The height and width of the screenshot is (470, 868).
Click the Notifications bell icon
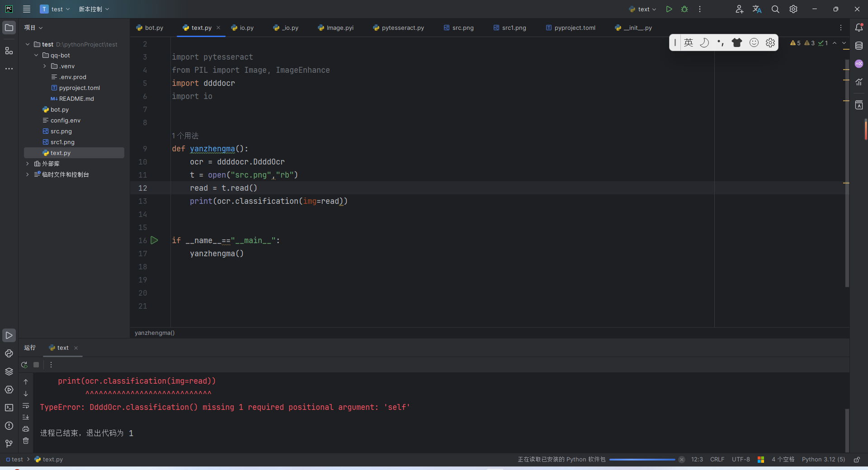click(859, 28)
